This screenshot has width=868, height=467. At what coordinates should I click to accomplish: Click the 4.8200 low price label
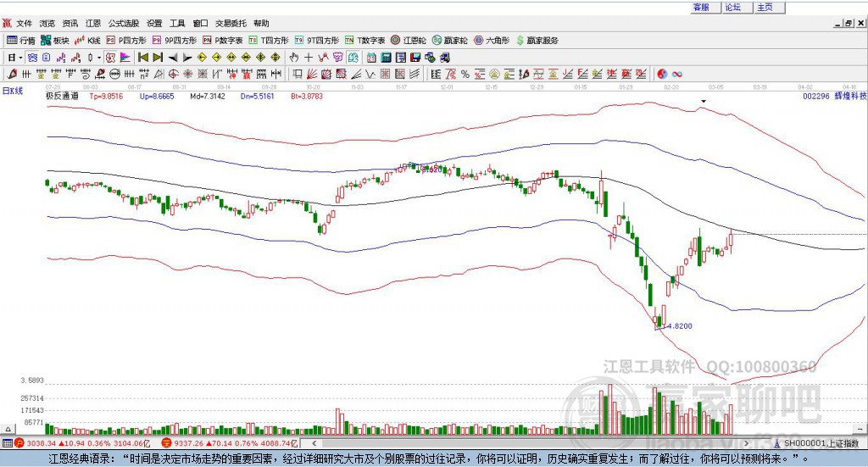[x=679, y=326]
